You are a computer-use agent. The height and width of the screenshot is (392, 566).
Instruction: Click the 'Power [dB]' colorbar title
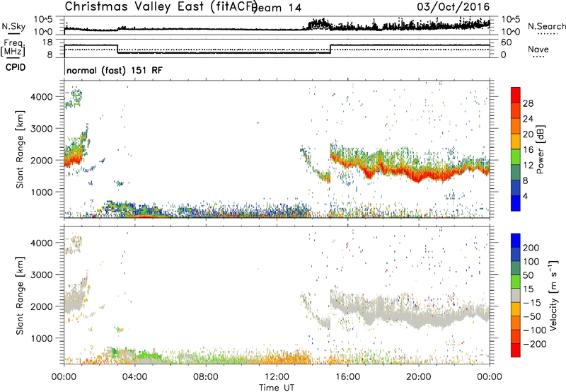pos(540,149)
